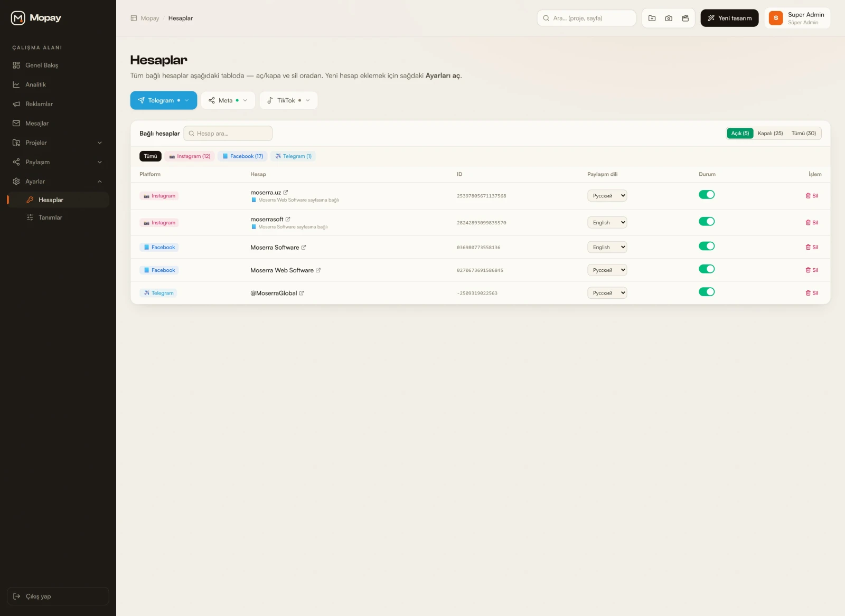Delete the moserrasoft account via Sil
Image resolution: width=845 pixels, height=616 pixels.
(812, 223)
